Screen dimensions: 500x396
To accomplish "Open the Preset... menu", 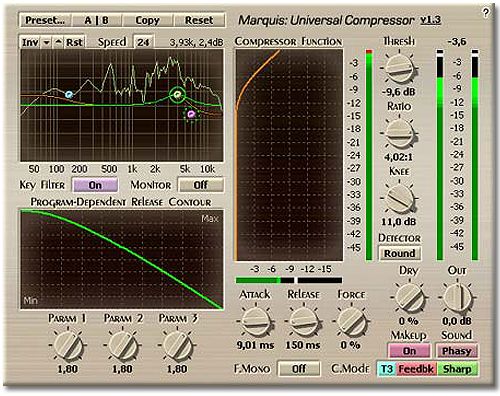I will point(45,20).
